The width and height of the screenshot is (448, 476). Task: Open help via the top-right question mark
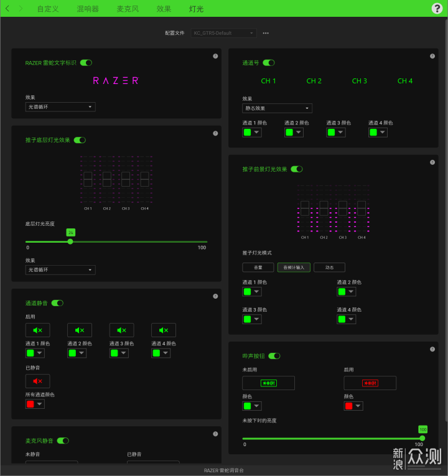coord(437,9)
